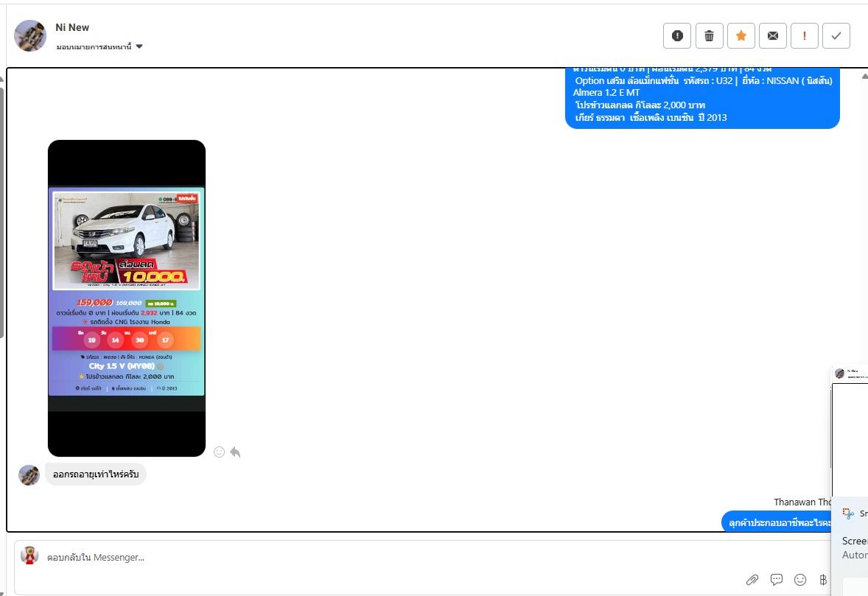This screenshot has width=868, height=596.
Task: Click Ni New's avatar beside the question
Action: (x=29, y=474)
